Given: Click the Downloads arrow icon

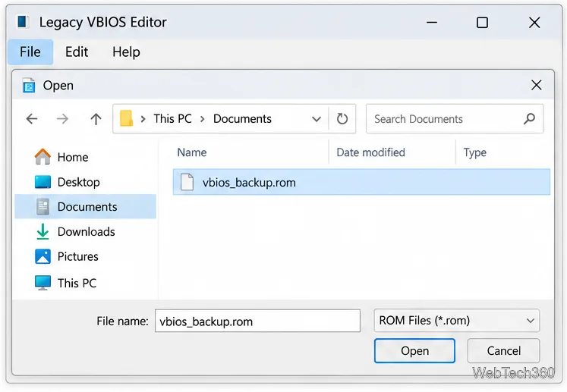Looking at the screenshot, I should [43, 231].
